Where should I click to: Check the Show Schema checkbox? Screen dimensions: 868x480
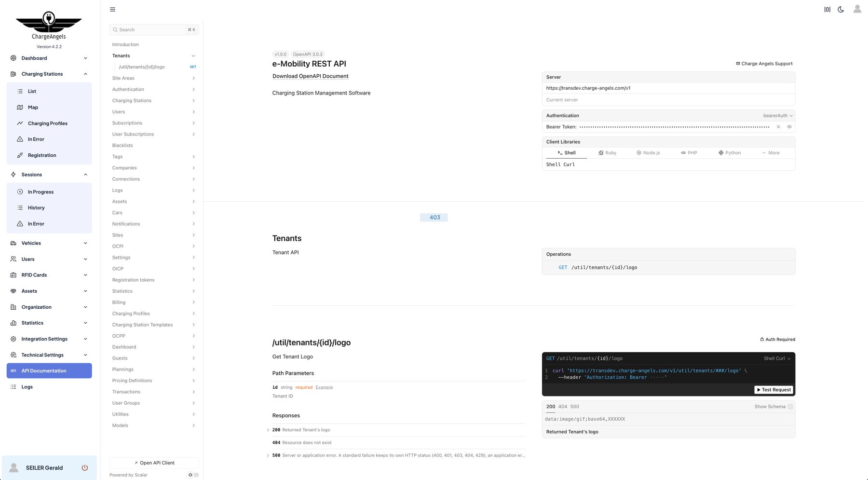[790, 407]
